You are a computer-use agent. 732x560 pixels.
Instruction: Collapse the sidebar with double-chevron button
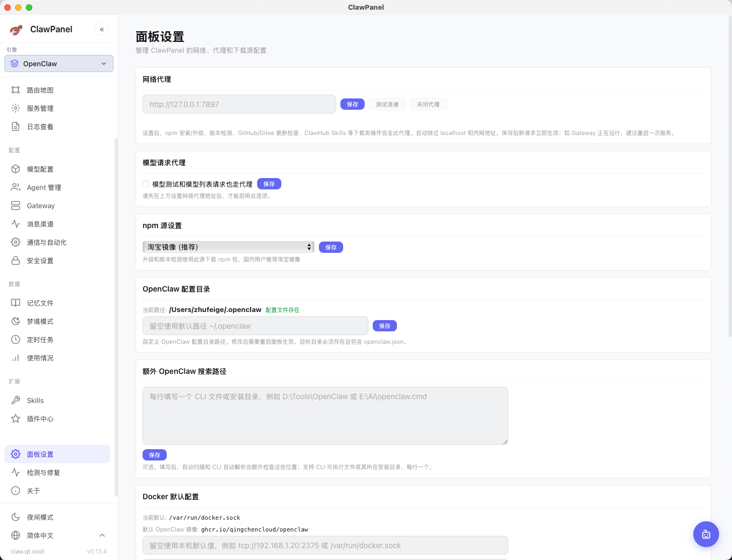[x=102, y=30]
